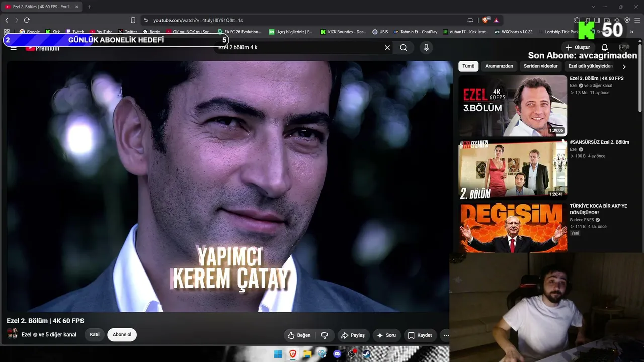
Task: Open the tab search dropdown chevron
Action: coord(593,7)
